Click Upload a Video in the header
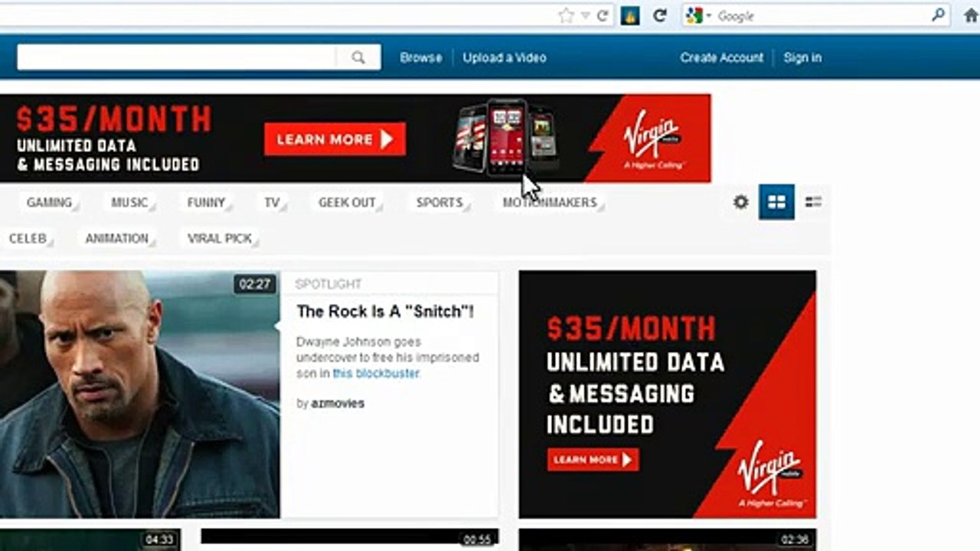Image resolution: width=980 pixels, height=551 pixels. tap(505, 57)
